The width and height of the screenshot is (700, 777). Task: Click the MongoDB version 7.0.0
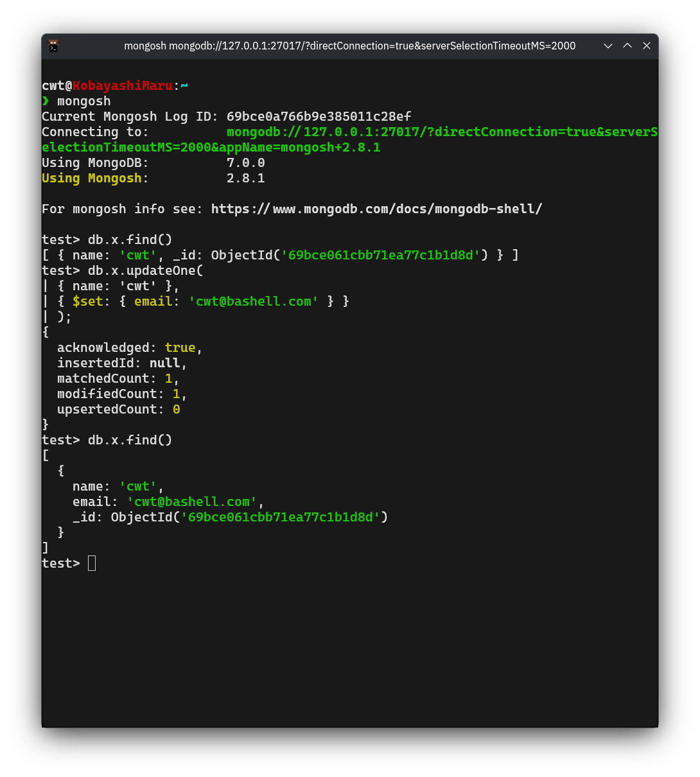[x=245, y=162]
